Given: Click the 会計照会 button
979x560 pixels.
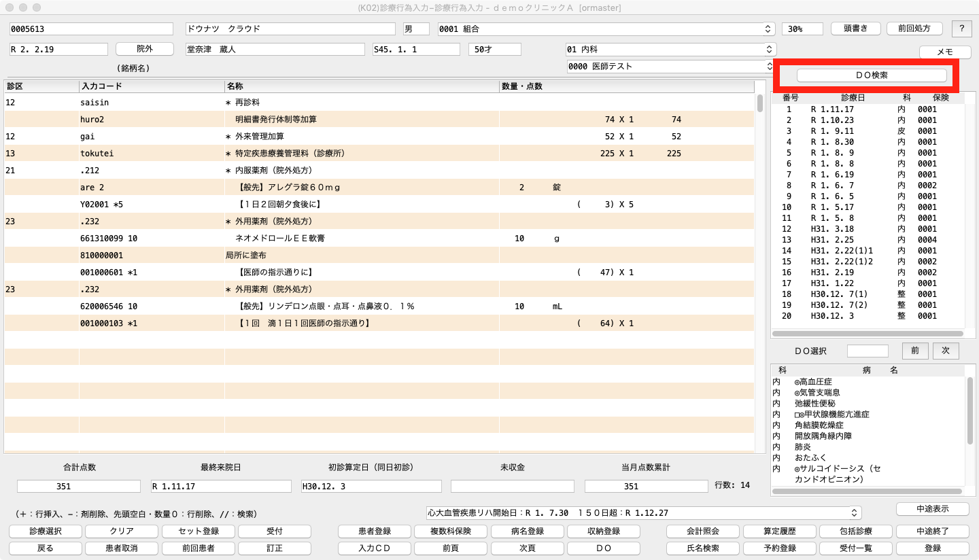Looking at the screenshot, I should point(701,531).
